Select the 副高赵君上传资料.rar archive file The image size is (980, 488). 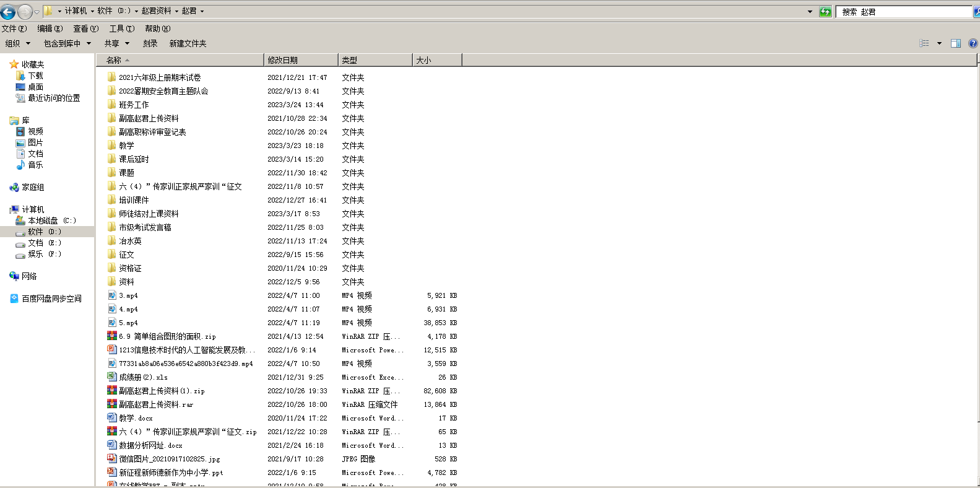[x=155, y=404]
